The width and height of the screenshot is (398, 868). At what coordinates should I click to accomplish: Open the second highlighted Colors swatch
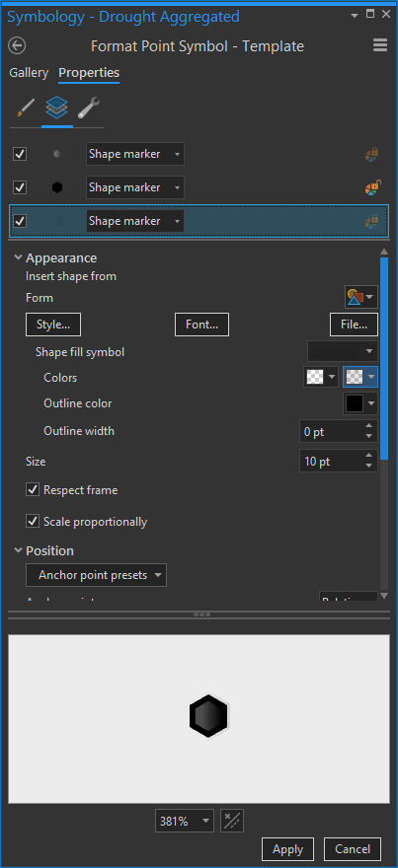tap(360, 378)
